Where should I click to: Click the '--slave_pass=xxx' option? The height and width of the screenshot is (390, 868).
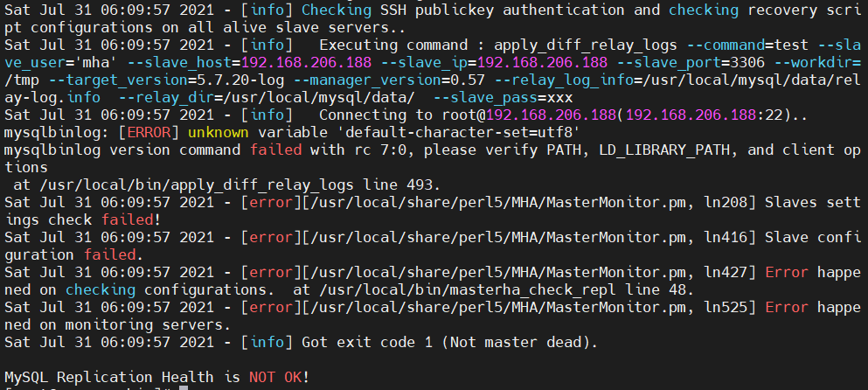503,98
